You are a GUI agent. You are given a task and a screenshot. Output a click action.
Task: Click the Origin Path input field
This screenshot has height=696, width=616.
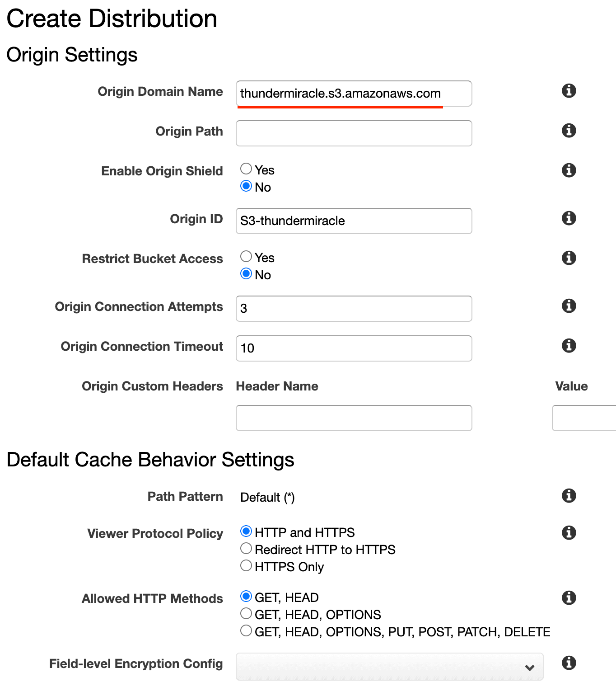click(x=354, y=133)
